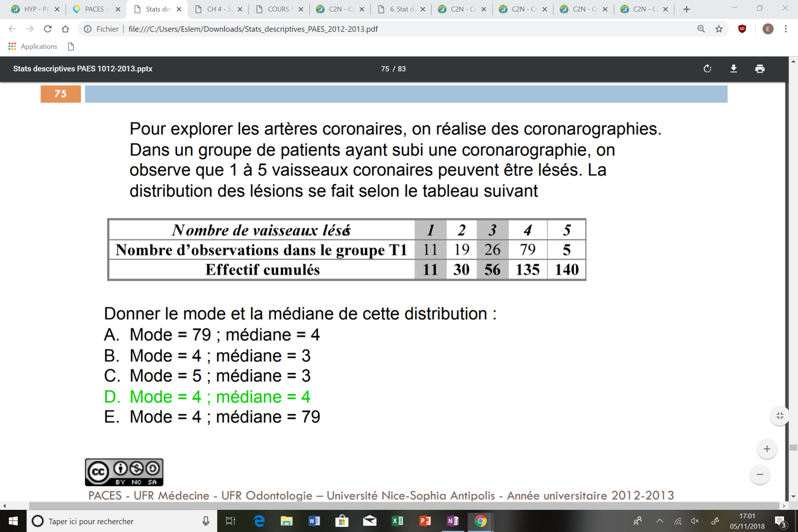Show hidden system tray icons
Viewport: 798px width, 532px height.
pyautogui.click(x=660, y=521)
